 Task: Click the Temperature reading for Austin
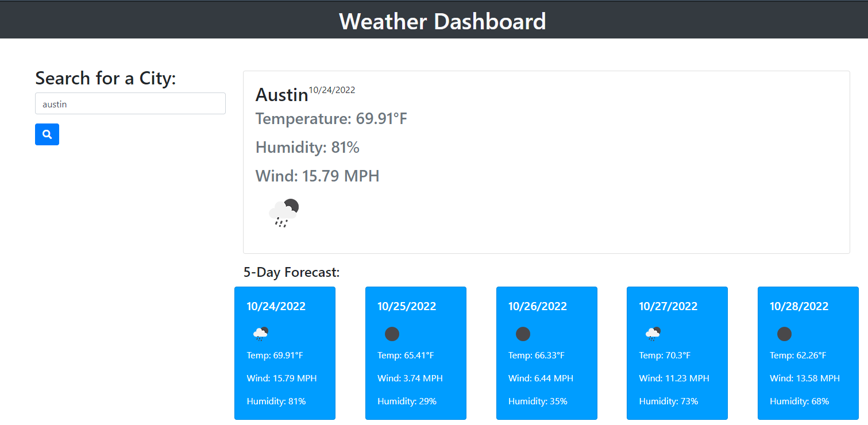(x=331, y=118)
